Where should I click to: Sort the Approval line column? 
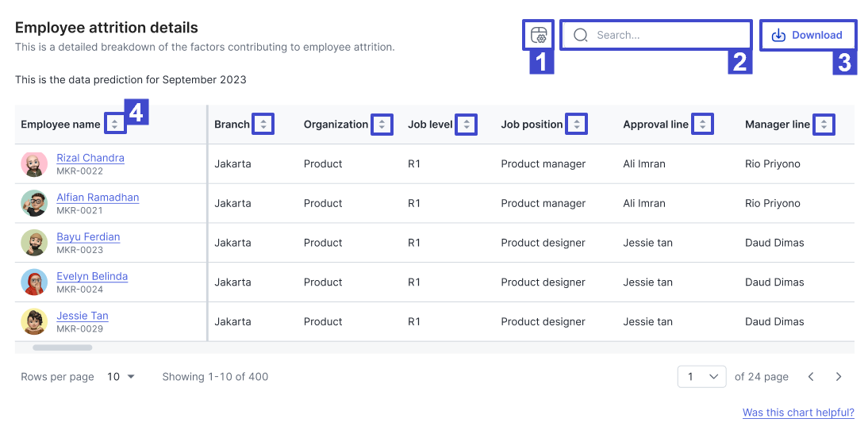click(702, 124)
